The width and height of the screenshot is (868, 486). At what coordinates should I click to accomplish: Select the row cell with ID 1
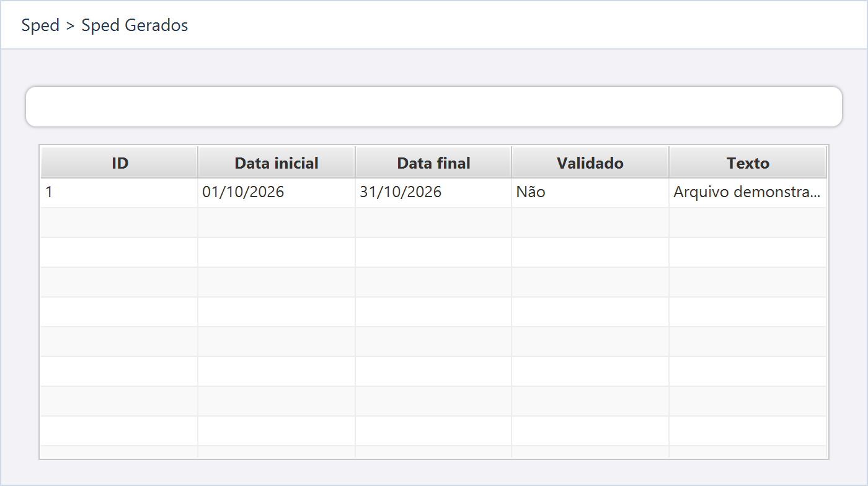click(120, 193)
